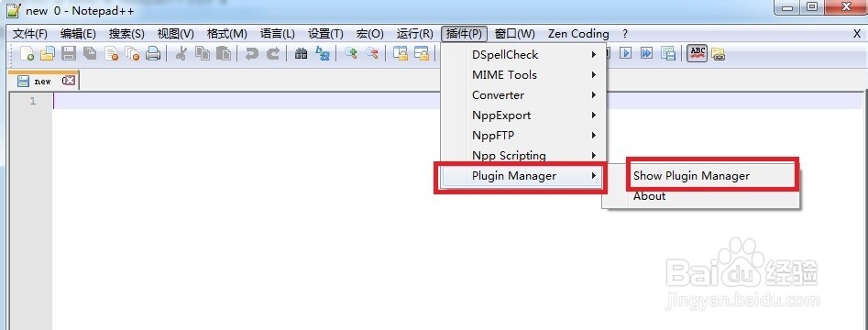Click the Save recorded macro icon
The height and width of the screenshot is (330, 868).
click(668, 54)
